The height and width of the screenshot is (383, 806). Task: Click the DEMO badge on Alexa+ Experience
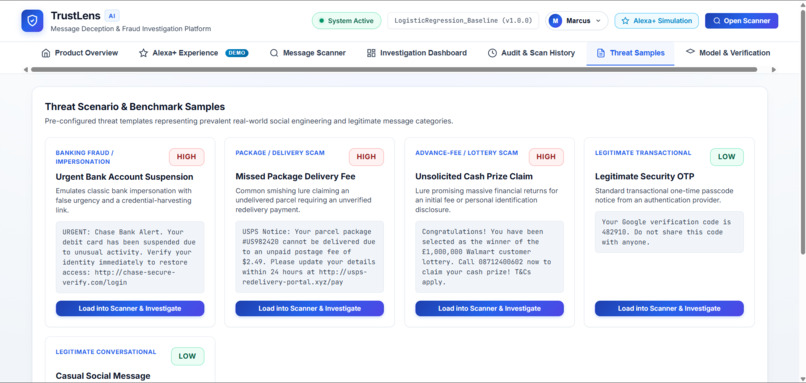[237, 53]
